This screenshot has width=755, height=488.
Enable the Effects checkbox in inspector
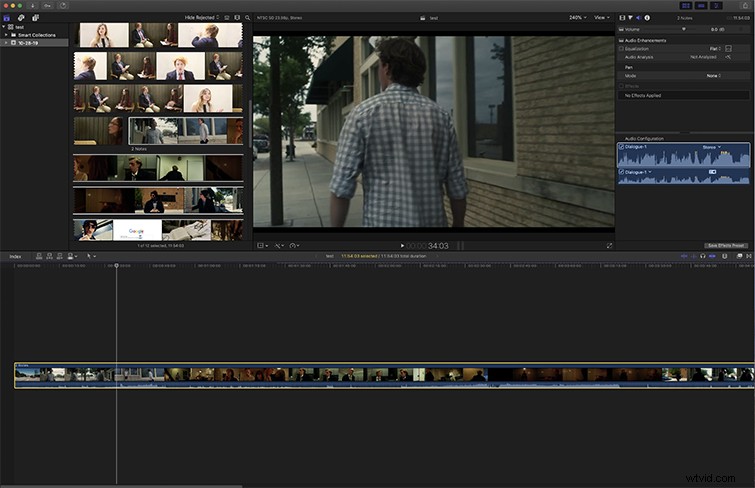[x=621, y=86]
